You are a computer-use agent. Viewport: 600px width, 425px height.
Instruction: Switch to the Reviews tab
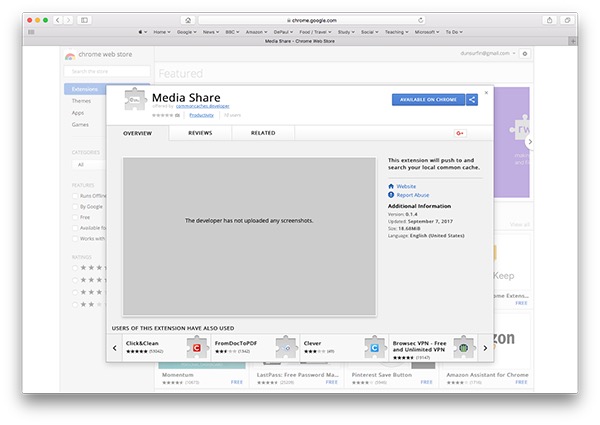click(200, 133)
